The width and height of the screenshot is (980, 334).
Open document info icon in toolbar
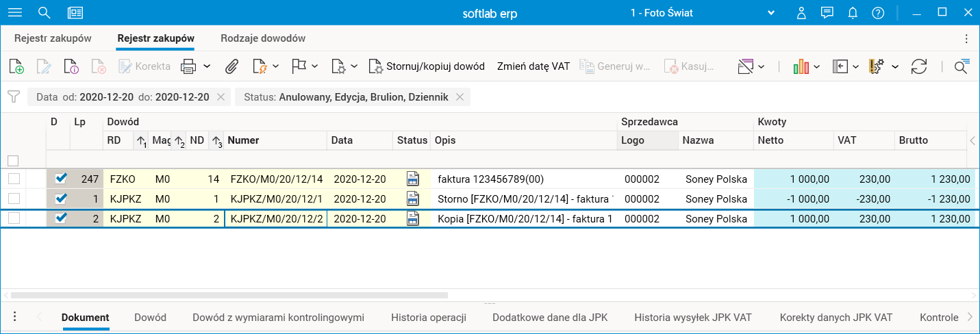pyautogui.click(x=72, y=66)
